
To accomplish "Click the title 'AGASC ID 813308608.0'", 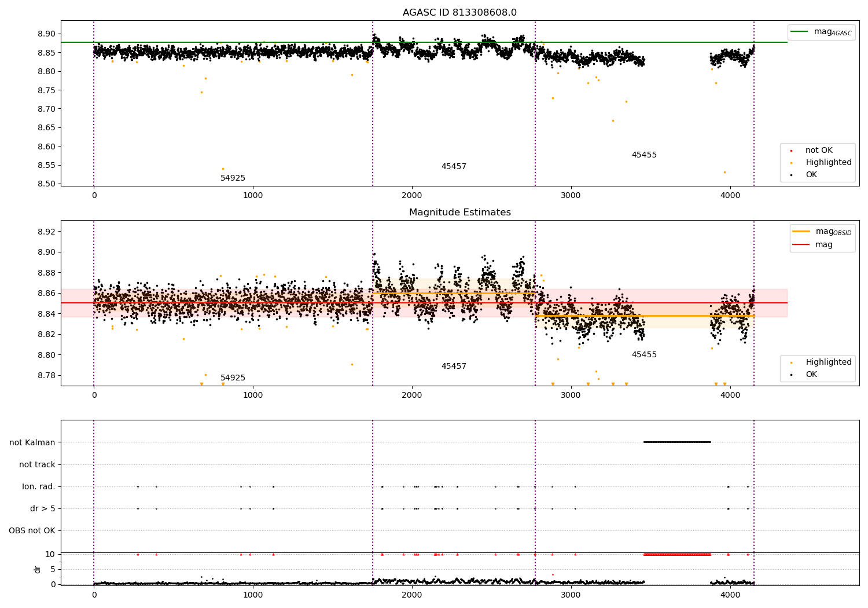I will (x=460, y=13).
